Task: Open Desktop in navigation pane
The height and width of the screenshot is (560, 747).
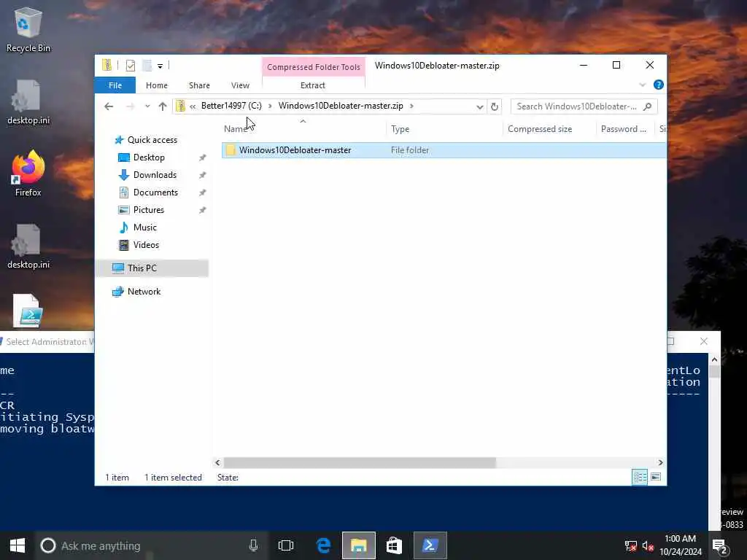Action: point(149,157)
